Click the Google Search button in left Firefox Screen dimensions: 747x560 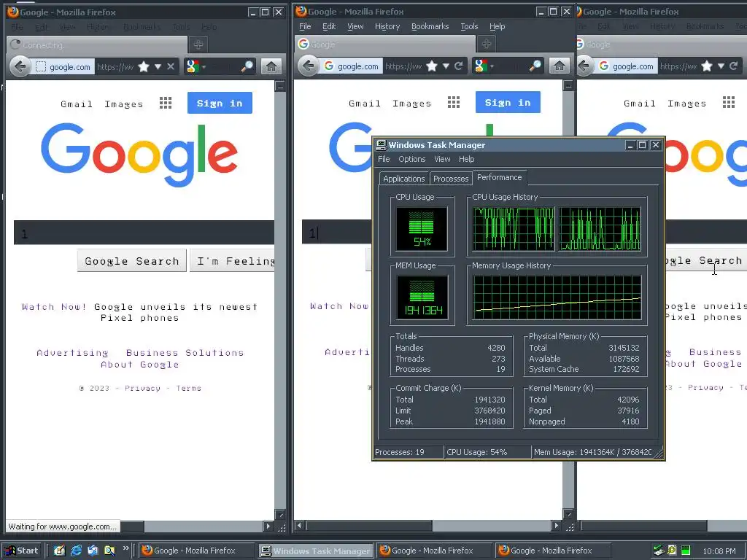pos(132,261)
